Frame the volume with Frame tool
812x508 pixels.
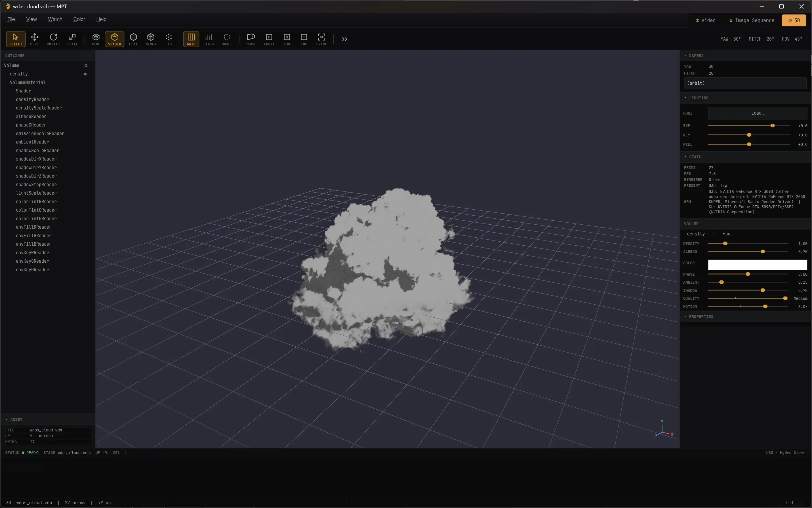coord(322,39)
